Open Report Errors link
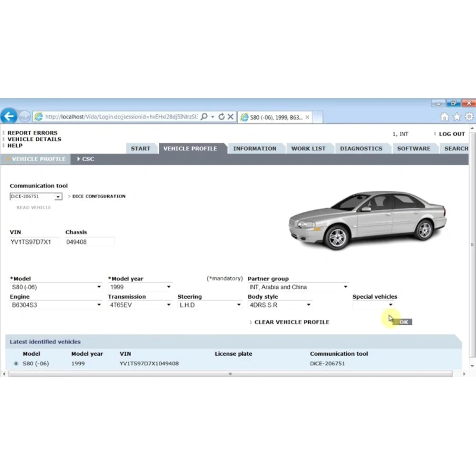The image size is (476, 476). [x=33, y=133]
